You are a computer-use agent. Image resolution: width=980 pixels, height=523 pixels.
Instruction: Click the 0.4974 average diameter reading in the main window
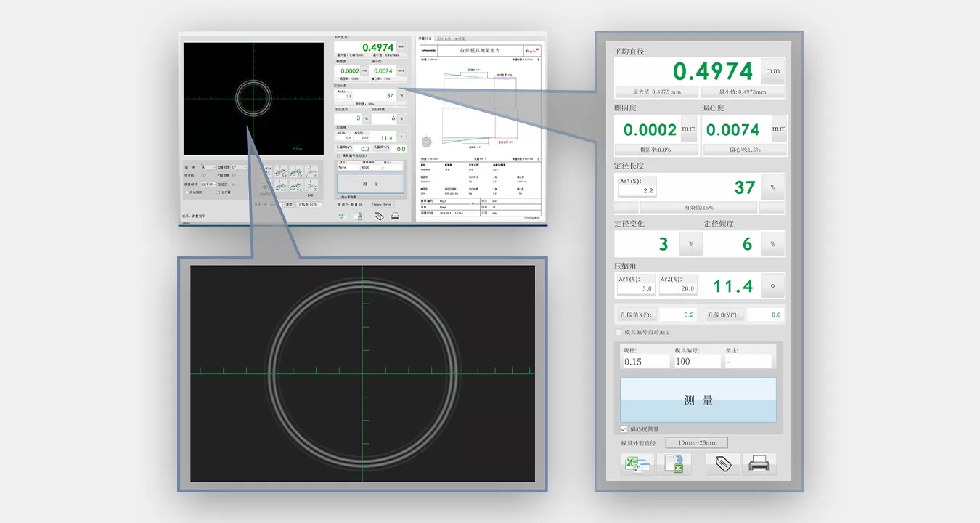pos(377,47)
